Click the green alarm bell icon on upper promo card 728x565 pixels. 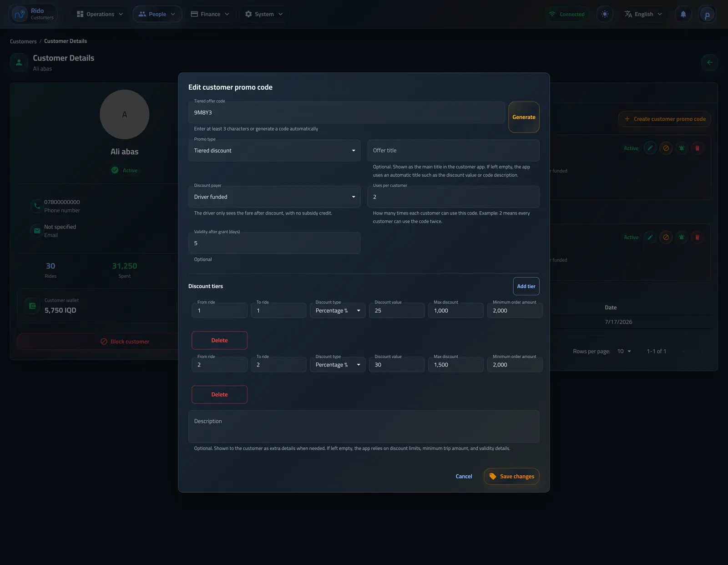[682, 148]
